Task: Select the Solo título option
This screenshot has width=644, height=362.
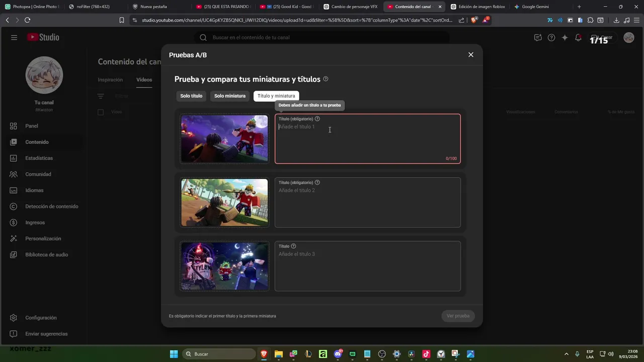Action: pos(191,96)
